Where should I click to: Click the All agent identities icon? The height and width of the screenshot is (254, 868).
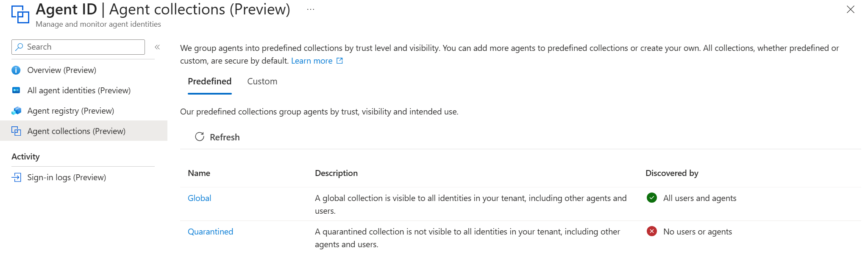click(16, 90)
